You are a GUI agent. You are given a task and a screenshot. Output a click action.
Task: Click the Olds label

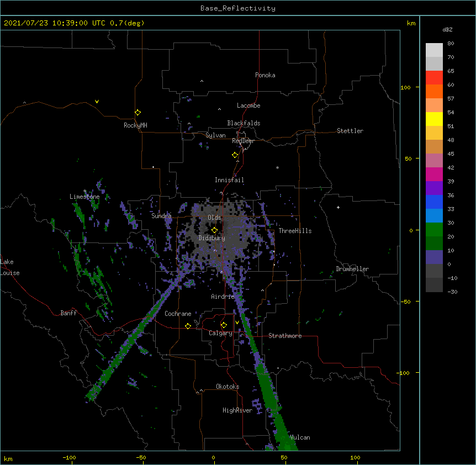pos(214,218)
